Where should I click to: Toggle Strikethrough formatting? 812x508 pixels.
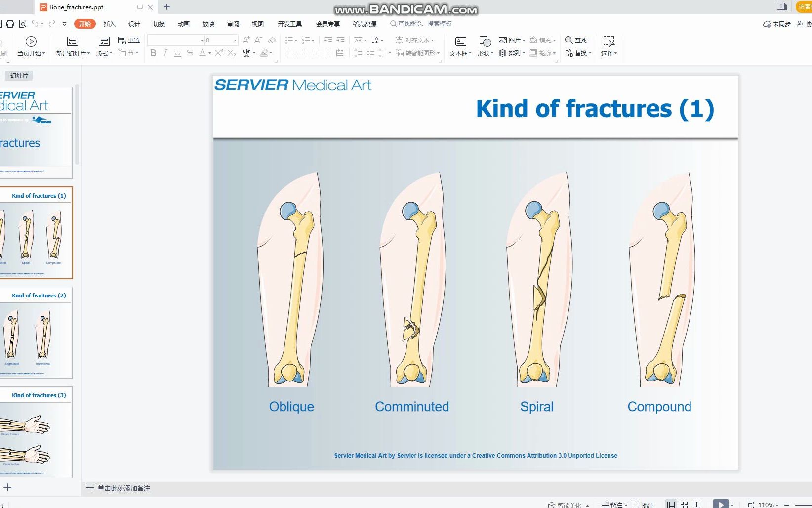(190, 53)
